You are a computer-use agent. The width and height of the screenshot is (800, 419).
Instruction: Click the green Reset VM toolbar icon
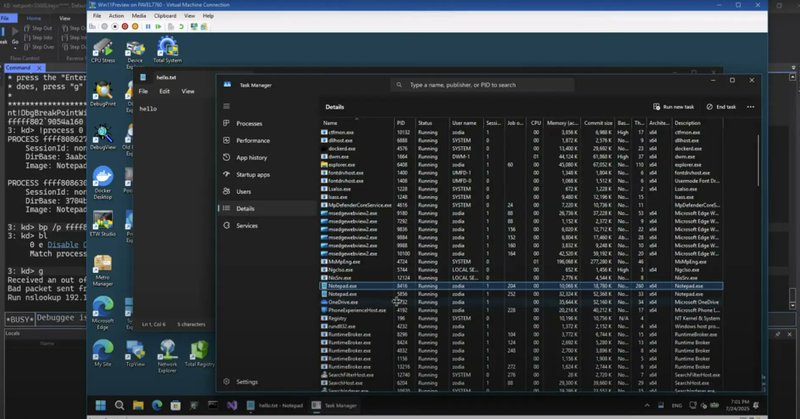tap(159, 27)
